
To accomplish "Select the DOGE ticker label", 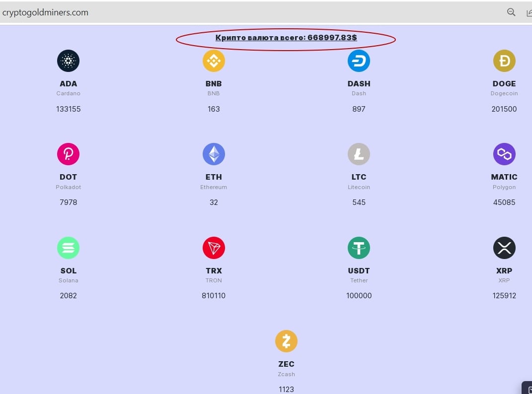I will click(x=504, y=84).
